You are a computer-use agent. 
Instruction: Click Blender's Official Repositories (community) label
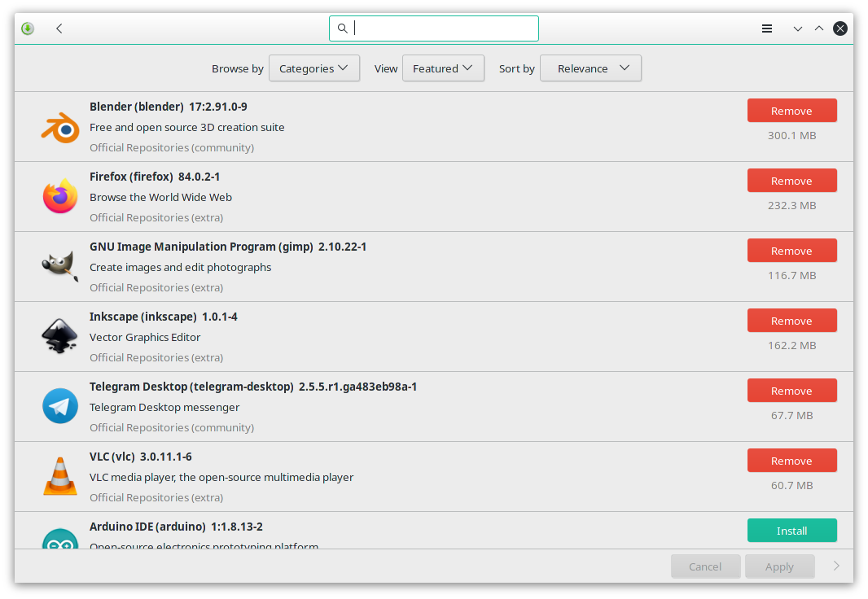click(x=172, y=147)
